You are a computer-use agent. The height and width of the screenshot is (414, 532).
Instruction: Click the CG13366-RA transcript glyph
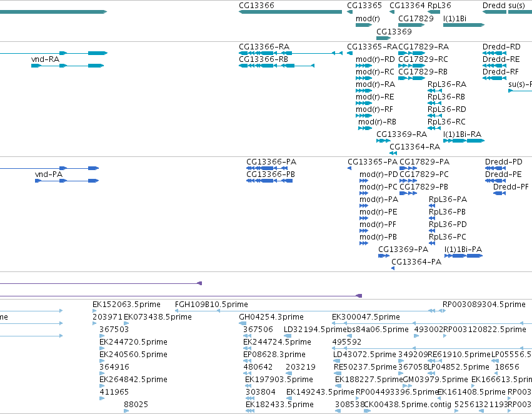pyautogui.click(x=291, y=53)
